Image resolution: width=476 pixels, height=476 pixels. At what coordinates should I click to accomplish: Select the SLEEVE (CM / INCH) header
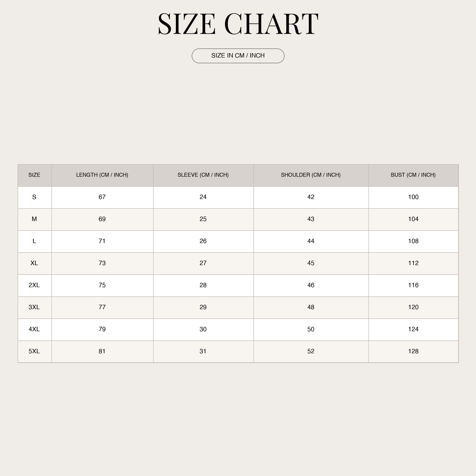pyautogui.click(x=203, y=175)
